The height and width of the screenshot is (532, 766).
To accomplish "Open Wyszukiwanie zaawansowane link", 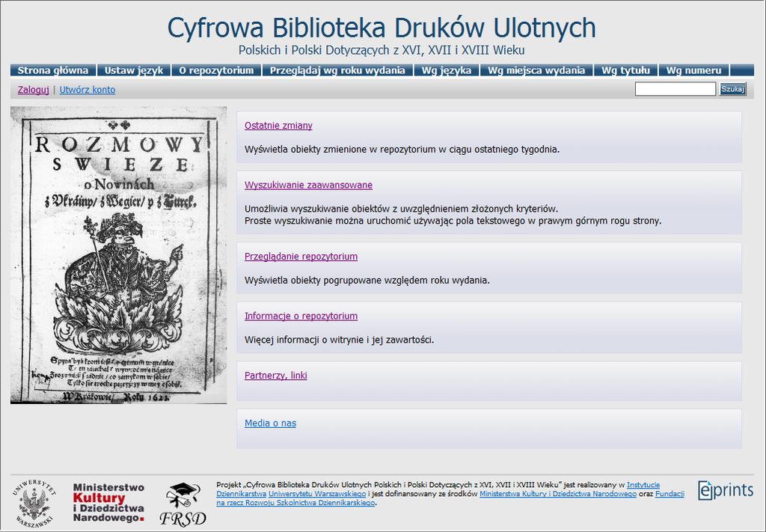I will 308,185.
